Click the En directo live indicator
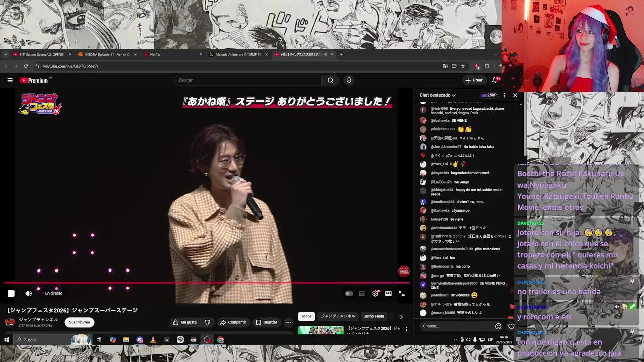This screenshot has height=362, width=644. click(53, 293)
